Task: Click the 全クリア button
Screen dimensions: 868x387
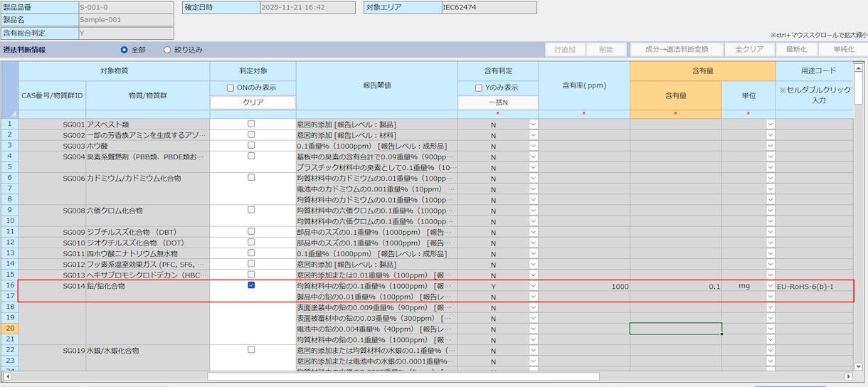Action: [749, 50]
